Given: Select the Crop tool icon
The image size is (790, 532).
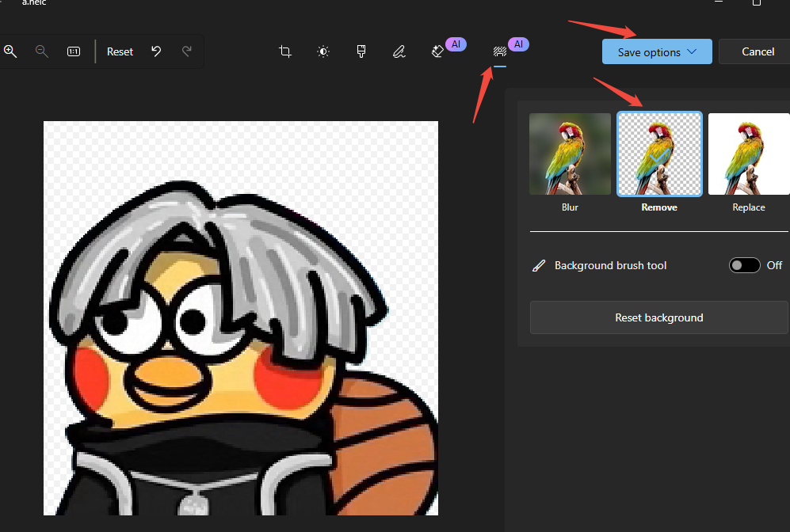Looking at the screenshot, I should [285, 51].
